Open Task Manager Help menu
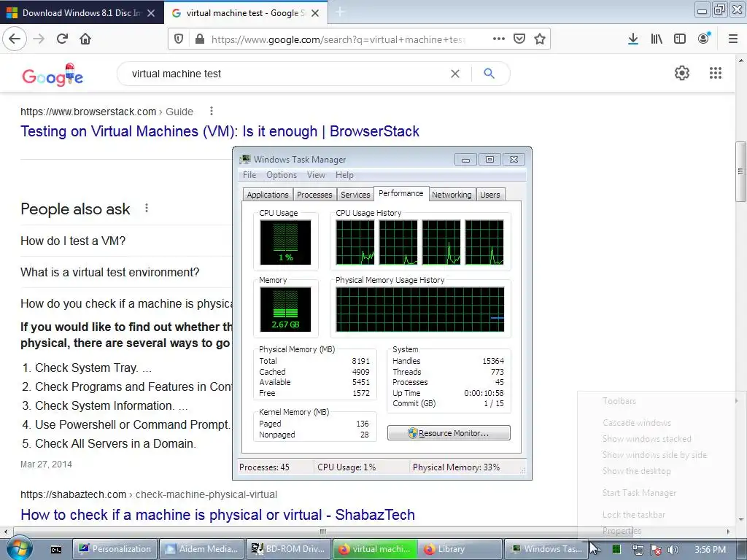This screenshot has width=747, height=560. click(x=344, y=175)
